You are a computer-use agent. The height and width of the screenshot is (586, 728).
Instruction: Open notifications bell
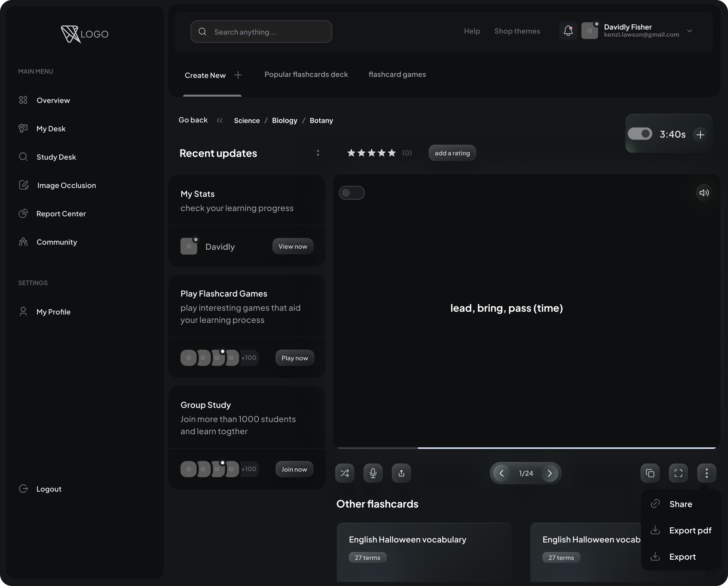568,31
